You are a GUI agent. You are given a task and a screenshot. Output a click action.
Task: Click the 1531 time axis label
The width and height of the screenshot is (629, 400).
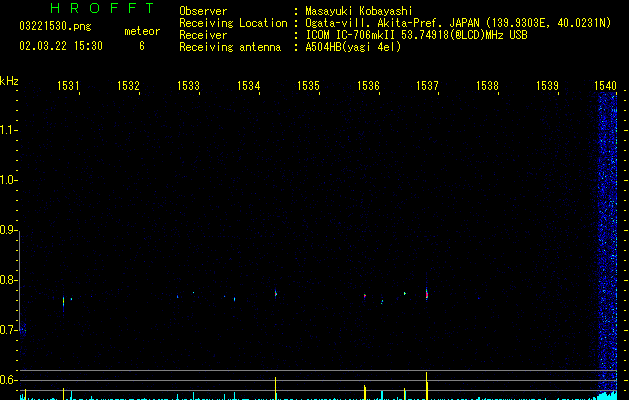click(x=68, y=85)
